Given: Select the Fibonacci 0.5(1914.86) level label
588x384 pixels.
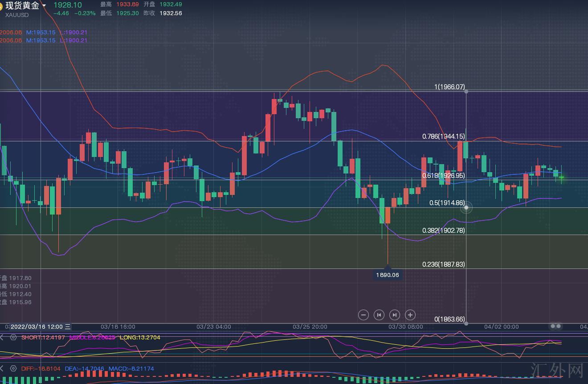Looking at the screenshot, I should pos(447,202).
